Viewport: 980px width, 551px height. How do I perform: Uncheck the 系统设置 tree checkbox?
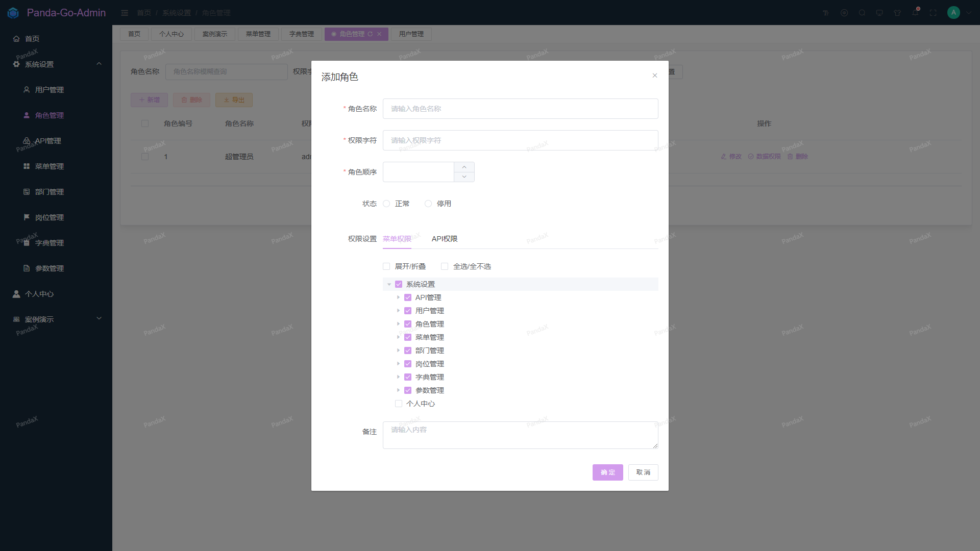399,284
